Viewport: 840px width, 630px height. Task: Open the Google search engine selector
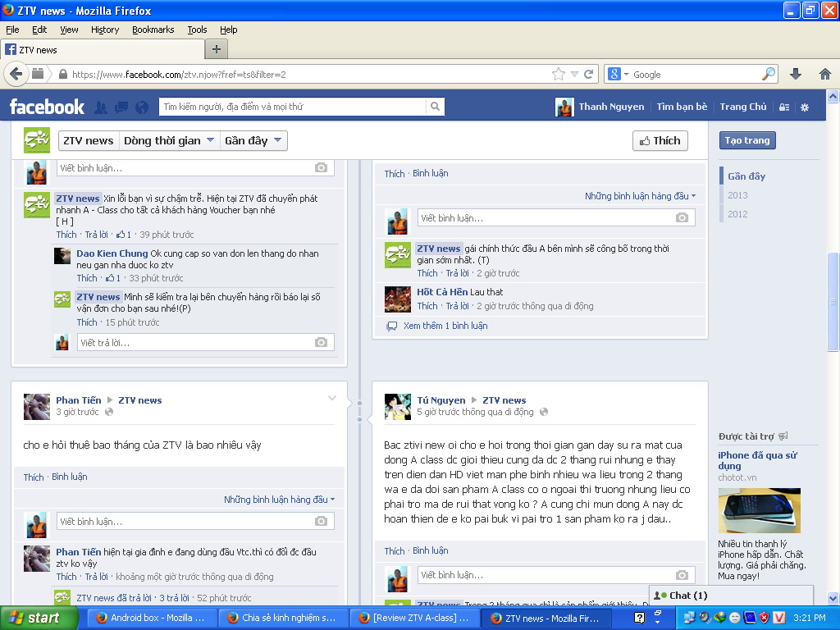tap(619, 74)
